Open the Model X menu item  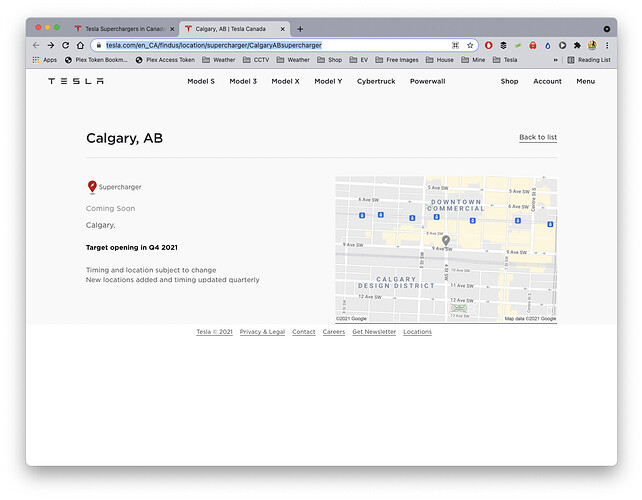click(285, 81)
